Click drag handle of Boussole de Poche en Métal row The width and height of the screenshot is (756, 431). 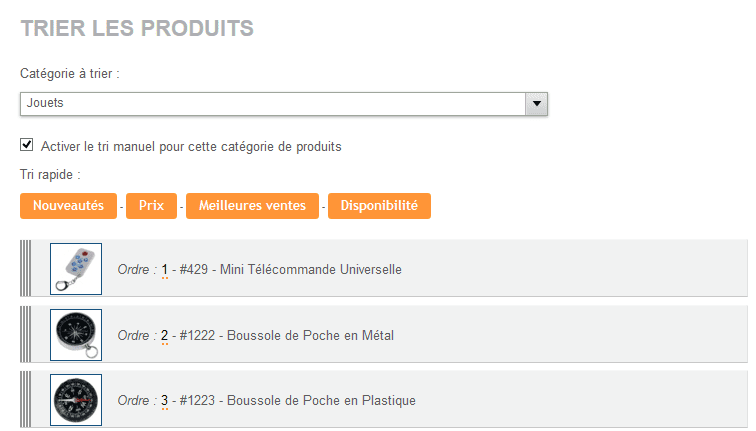coord(26,334)
